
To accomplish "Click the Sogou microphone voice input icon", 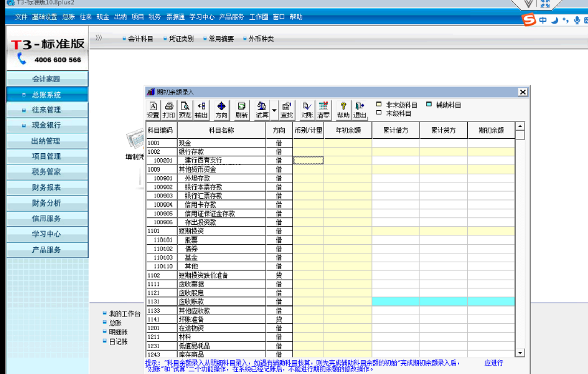I will [577, 20].
